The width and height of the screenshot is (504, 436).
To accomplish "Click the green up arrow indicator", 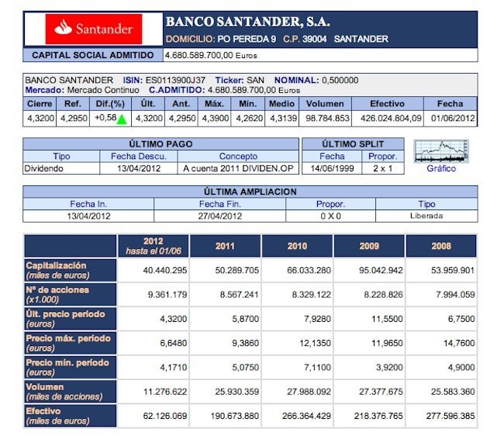I will 122,119.
